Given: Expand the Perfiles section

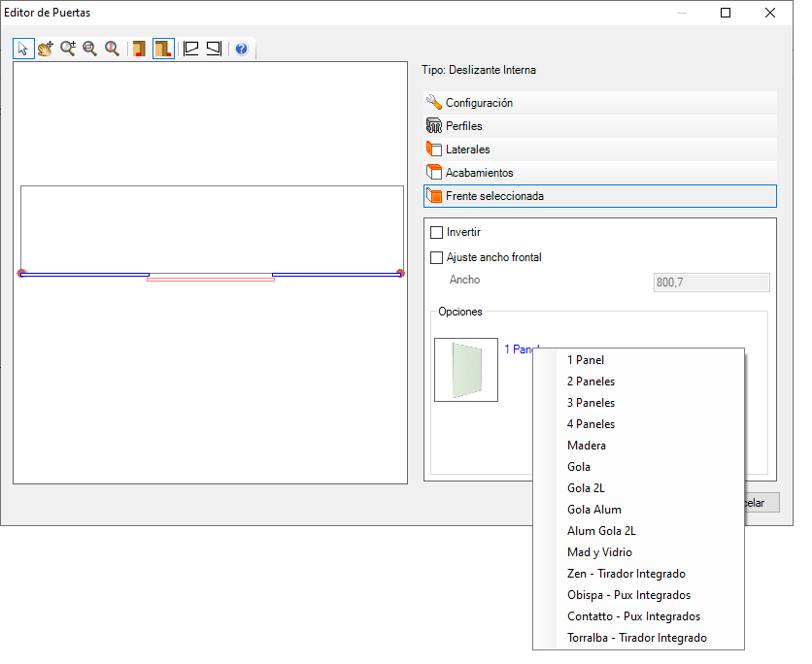Looking at the screenshot, I should tap(600, 126).
